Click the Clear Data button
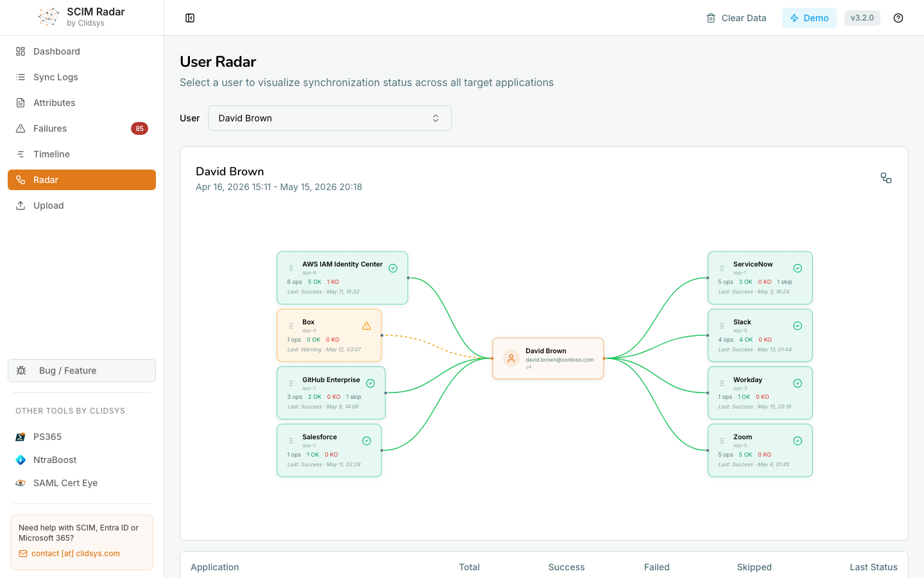The image size is (924, 578). (736, 18)
